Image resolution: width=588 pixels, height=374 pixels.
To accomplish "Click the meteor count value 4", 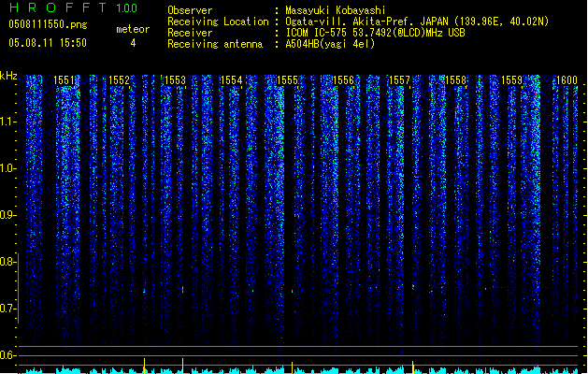I will click(x=133, y=43).
